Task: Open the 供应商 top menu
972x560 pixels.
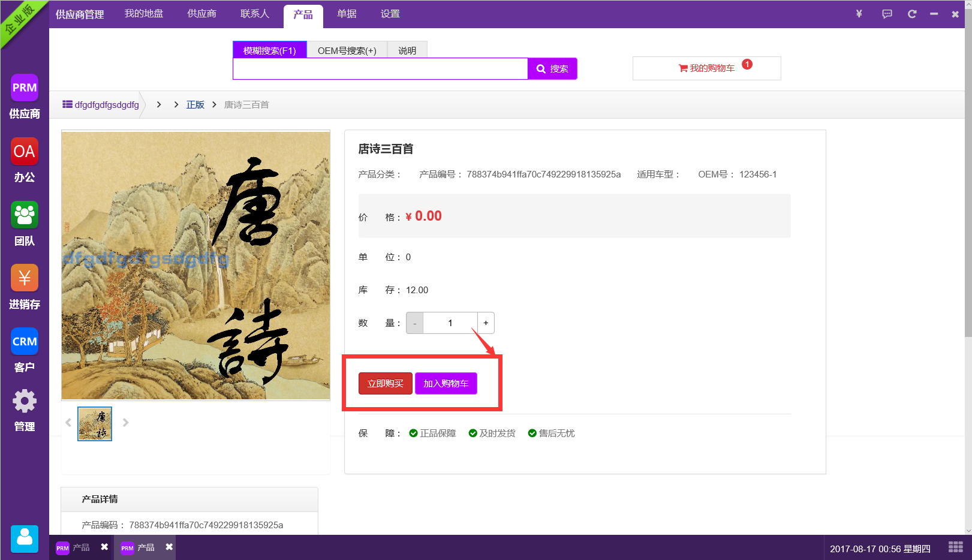Action: pyautogui.click(x=201, y=13)
